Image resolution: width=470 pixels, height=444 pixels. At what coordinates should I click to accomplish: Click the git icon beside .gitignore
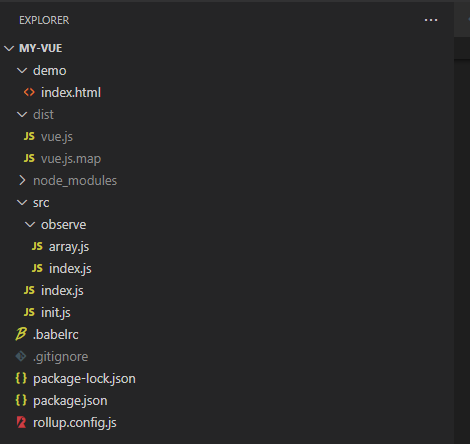pos(21,356)
